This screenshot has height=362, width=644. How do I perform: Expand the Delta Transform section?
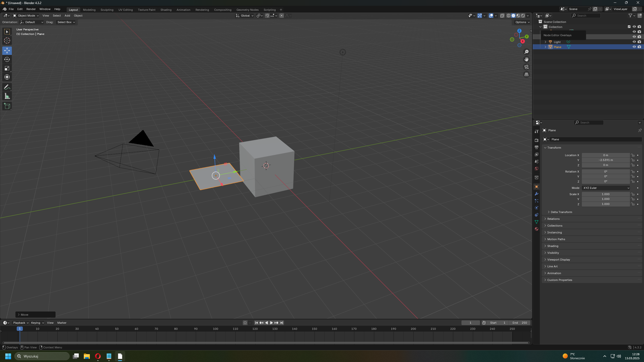[561, 212]
